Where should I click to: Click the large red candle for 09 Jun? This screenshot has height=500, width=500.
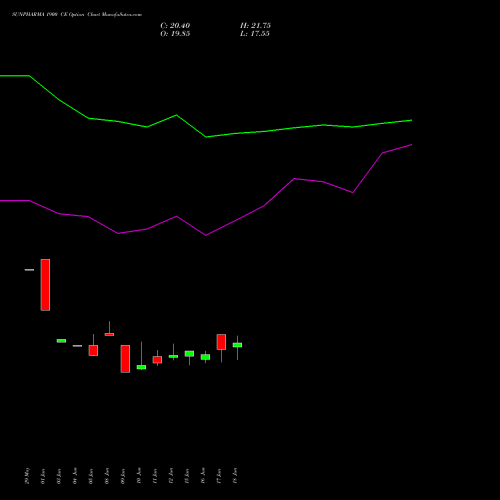coord(125,359)
